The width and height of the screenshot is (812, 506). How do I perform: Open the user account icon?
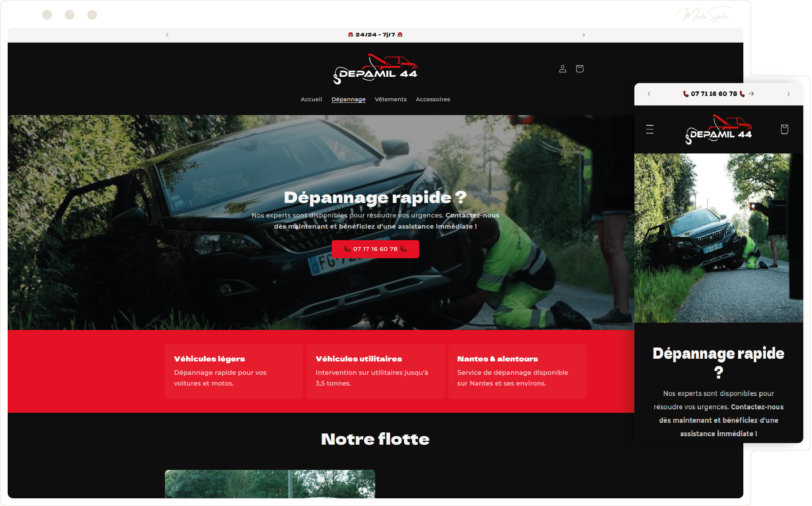(x=562, y=69)
